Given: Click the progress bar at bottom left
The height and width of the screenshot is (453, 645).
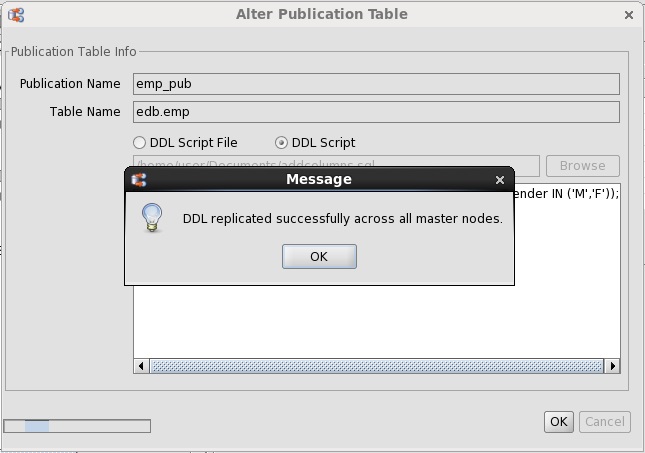Looking at the screenshot, I should click(77, 426).
